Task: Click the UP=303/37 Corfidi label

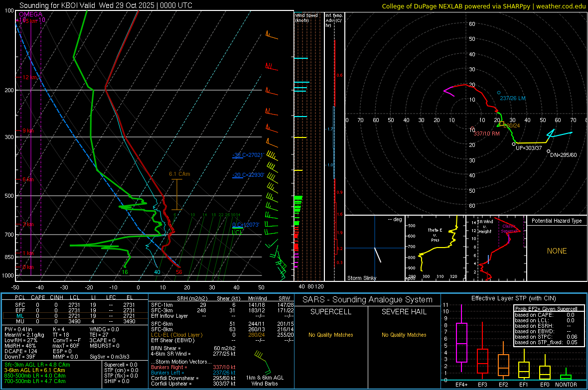Action: tap(529, 148)
